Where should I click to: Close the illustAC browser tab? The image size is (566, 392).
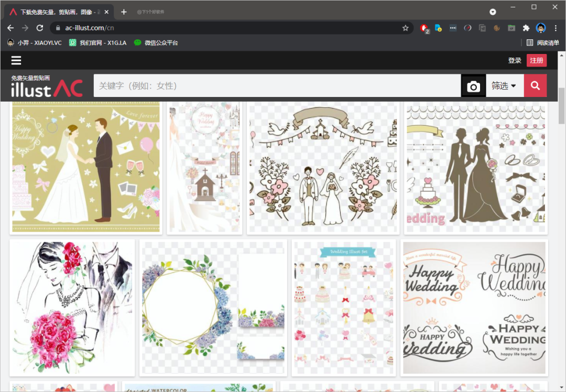click(x=106, y=12)
